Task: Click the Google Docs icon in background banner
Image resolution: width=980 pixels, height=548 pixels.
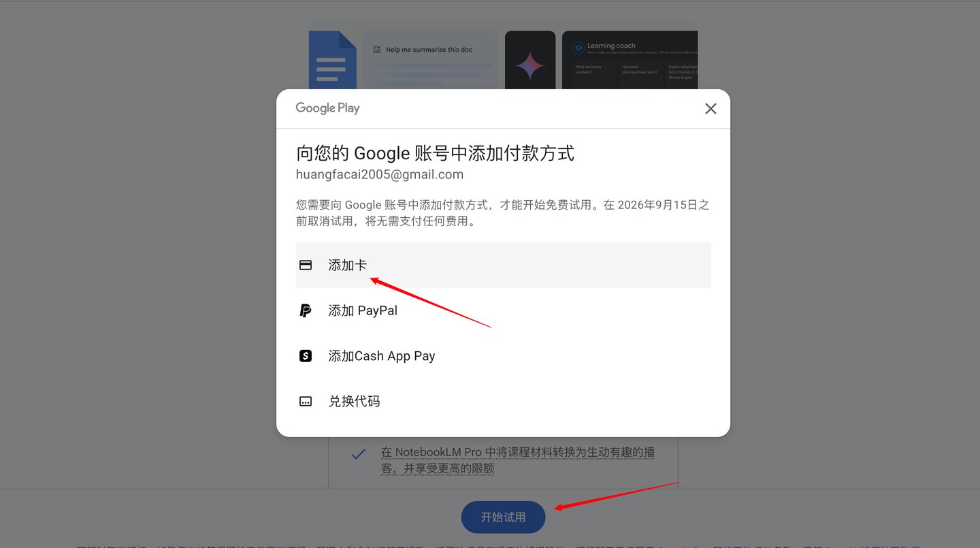Action: pos(333,61)
